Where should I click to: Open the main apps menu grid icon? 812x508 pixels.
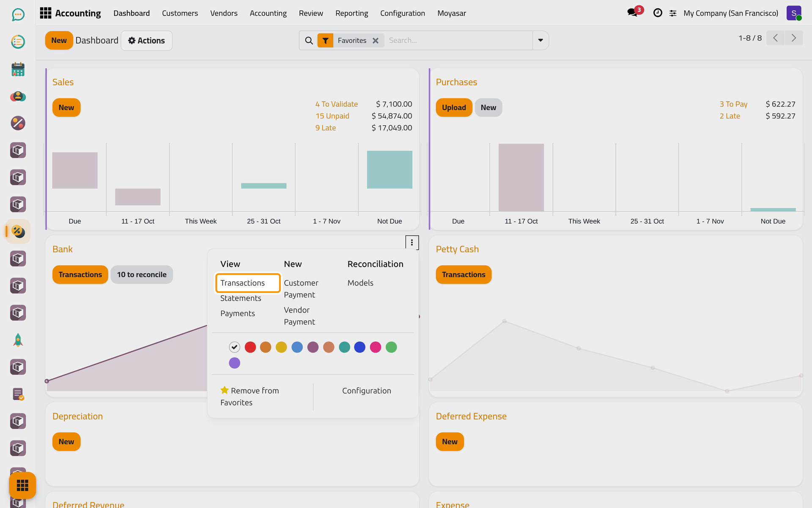point(46,13)
